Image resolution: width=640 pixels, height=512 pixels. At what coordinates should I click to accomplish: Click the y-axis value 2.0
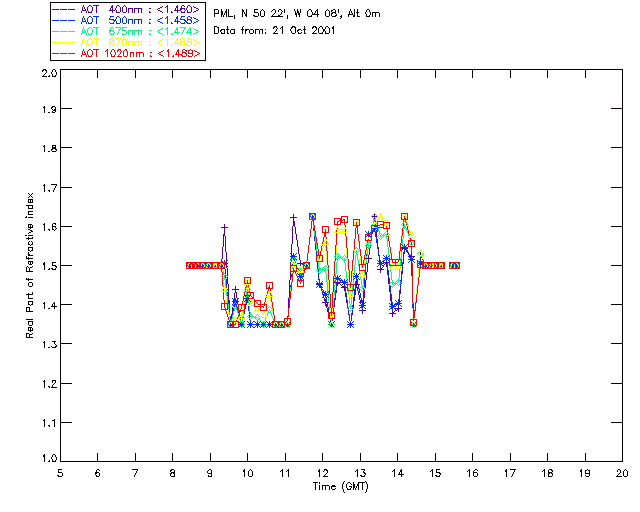[x=49, y=73]
